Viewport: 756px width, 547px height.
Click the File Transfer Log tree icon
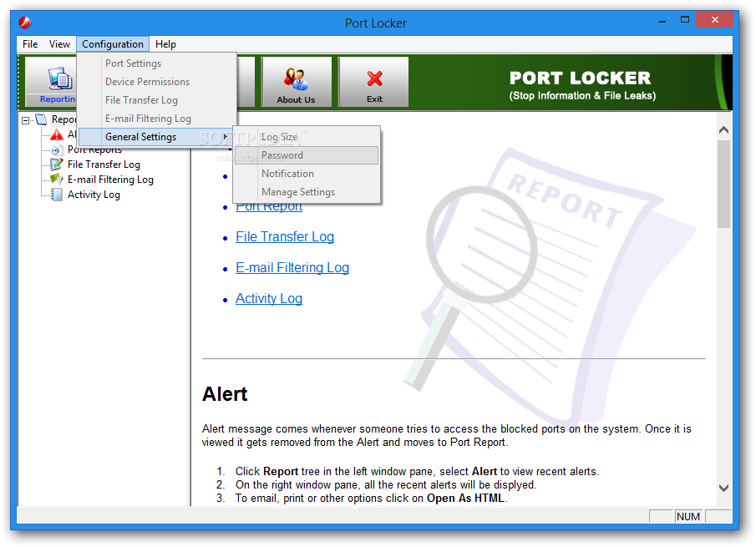click(x=57, y=165)
